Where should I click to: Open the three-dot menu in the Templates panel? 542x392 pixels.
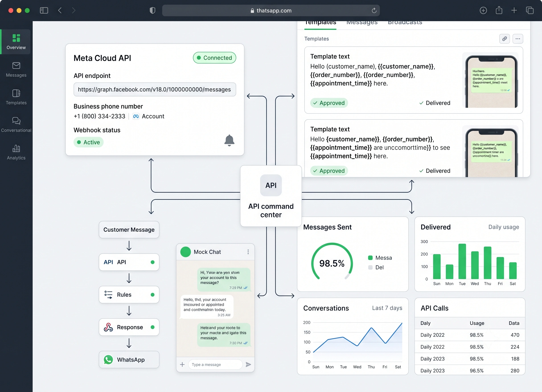(x=518, y=39)
